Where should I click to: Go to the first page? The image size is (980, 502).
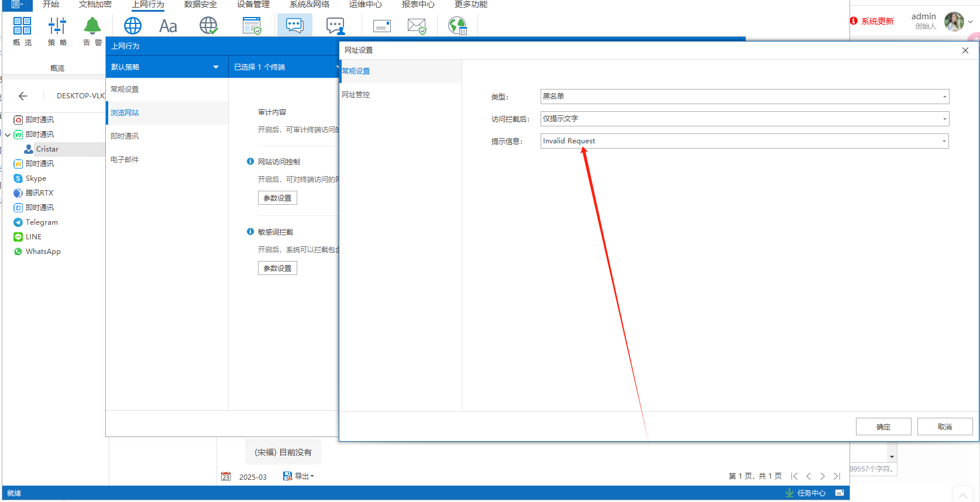click(794, 476)
